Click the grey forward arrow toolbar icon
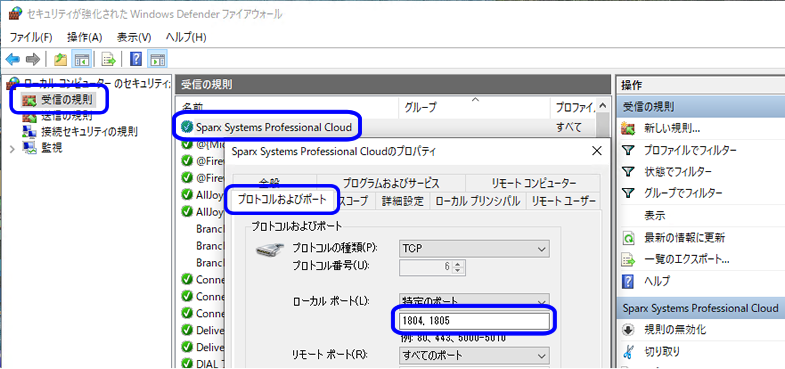 (x=33, y=60)
